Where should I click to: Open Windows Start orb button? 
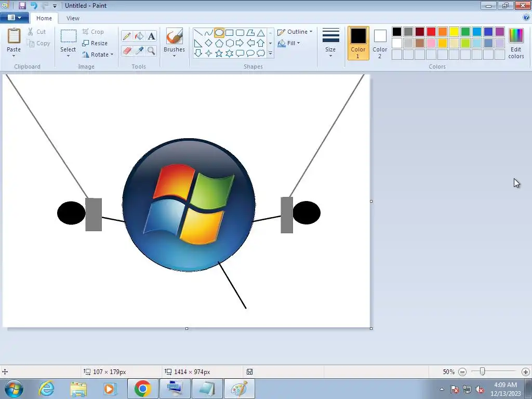14,389
